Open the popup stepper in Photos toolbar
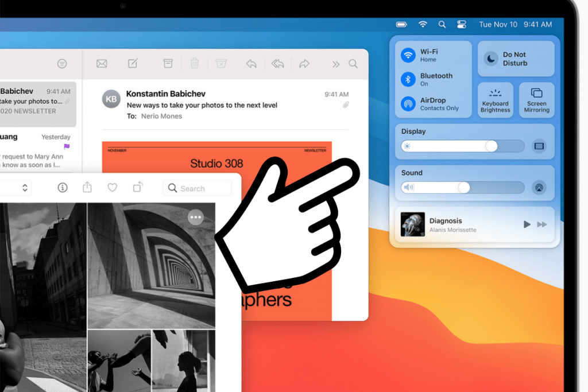Viewport: 588px width, 392px height. 25,187
